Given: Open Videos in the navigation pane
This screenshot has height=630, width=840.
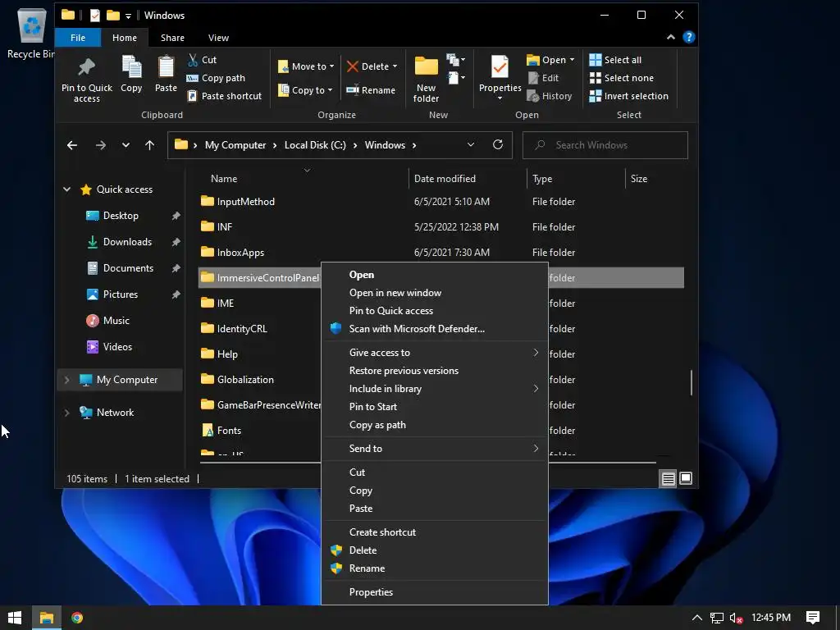Looking at the screenshot, I should [116, 347].
